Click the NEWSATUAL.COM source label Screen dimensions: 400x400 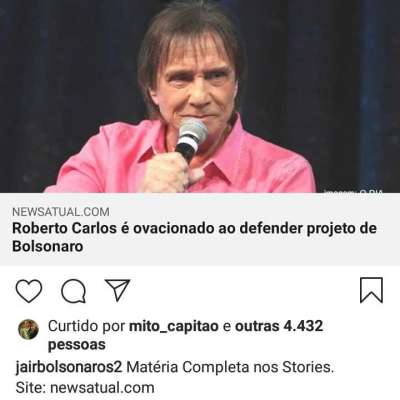(x=61, y=212)
